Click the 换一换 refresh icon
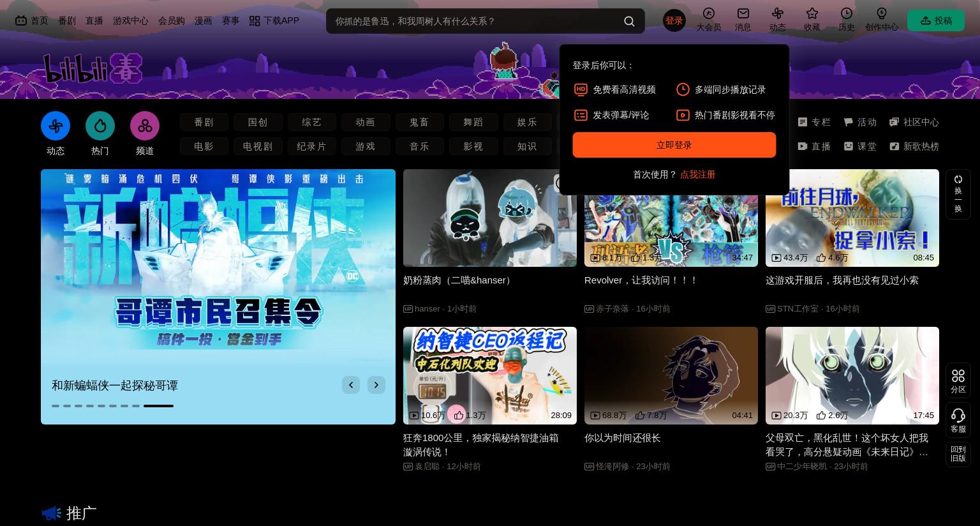 (x=958, y=194)
